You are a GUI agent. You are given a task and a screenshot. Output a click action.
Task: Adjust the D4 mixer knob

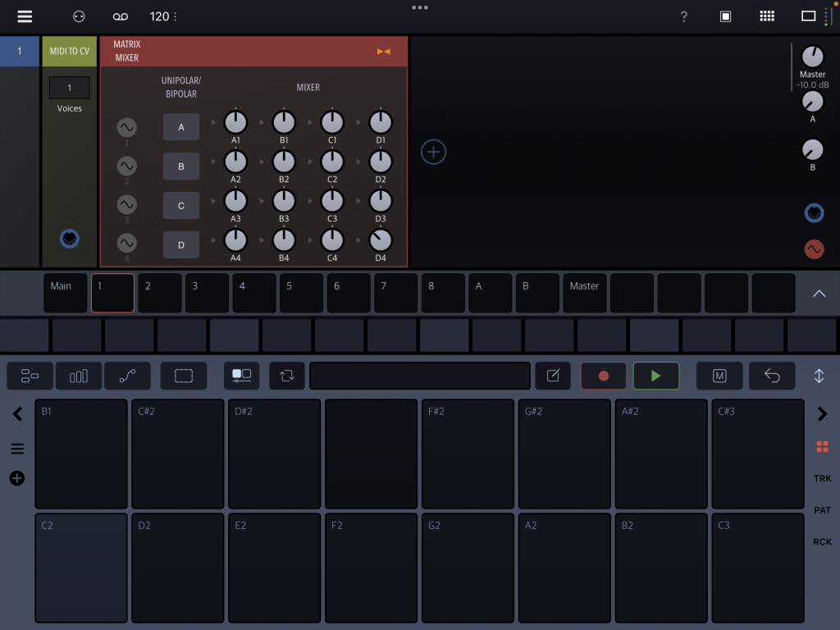(x=381, y=240)
